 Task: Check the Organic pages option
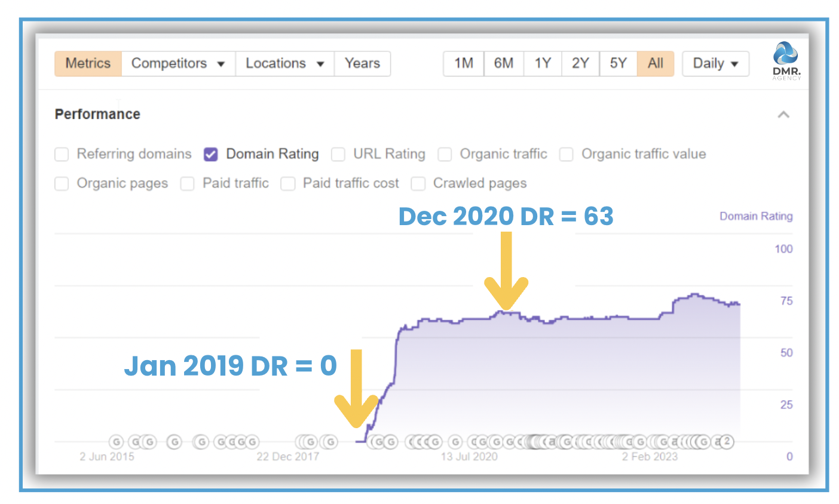(x=62, y=184)
